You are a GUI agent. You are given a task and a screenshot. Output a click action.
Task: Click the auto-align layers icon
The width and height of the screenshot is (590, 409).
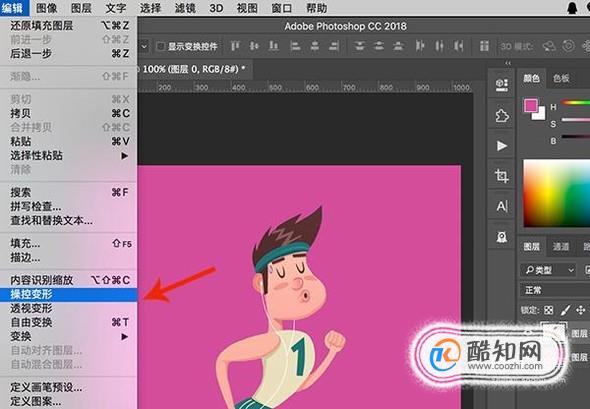484,46
